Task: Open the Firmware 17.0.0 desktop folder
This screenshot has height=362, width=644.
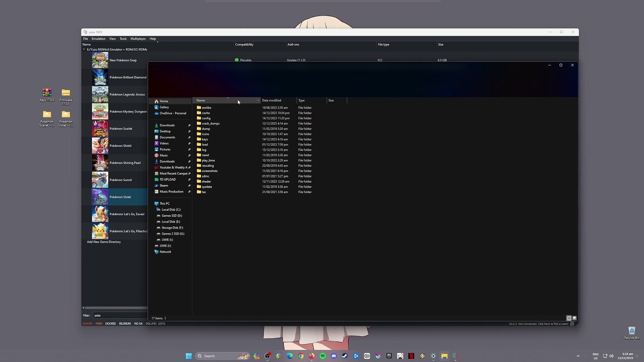Action: [65, 93]
